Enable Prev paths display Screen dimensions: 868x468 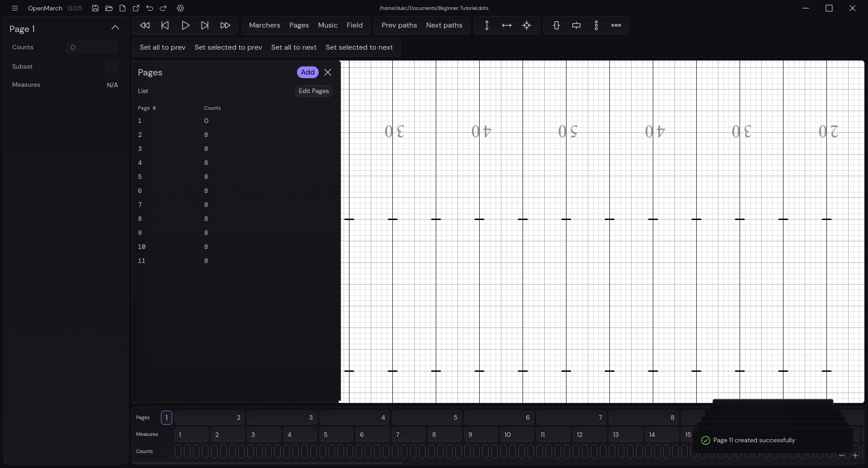pos(399,25)
